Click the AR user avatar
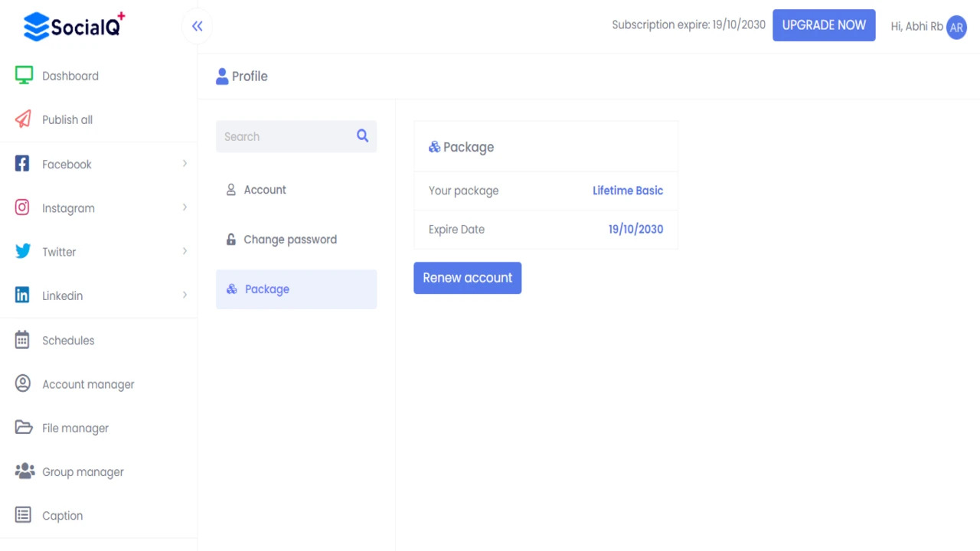The width and height of the screenshot is (980, 551). (x=956, y=27)
